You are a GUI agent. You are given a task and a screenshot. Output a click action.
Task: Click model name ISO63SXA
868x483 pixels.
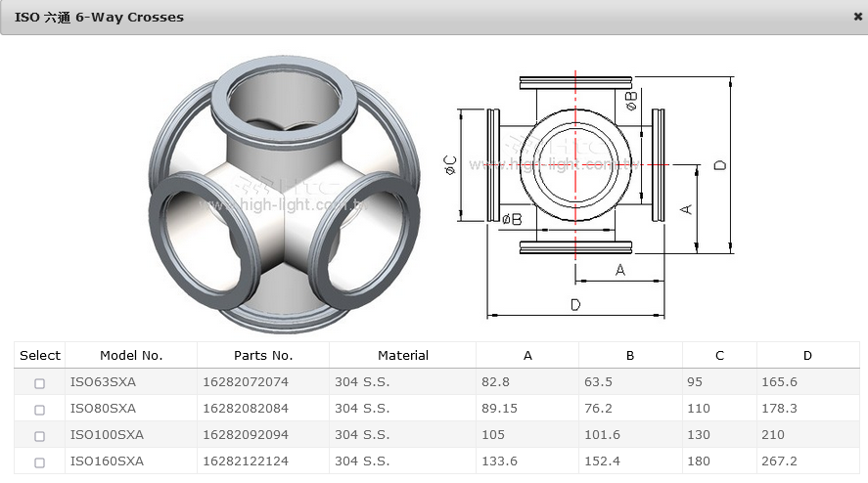[x=103, y=382]
